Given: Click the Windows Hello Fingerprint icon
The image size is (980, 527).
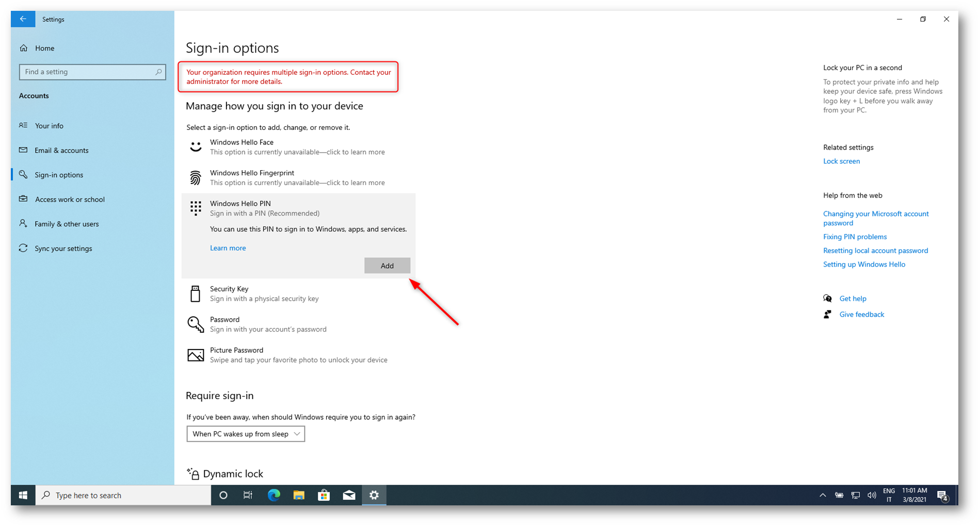Looking at the screenshot, I should [x=196, y=178].
